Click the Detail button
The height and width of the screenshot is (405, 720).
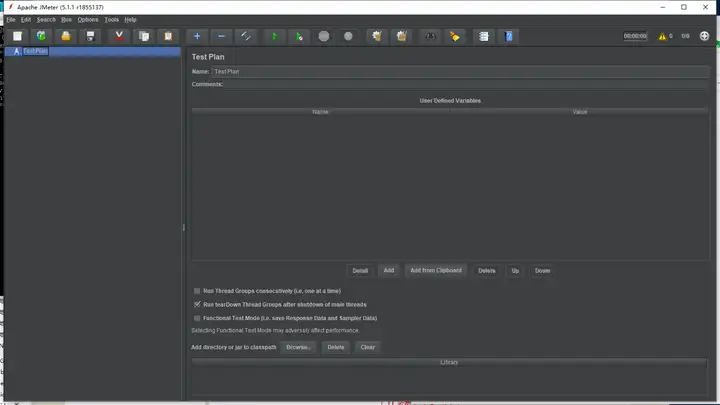(x=360, y=270)
